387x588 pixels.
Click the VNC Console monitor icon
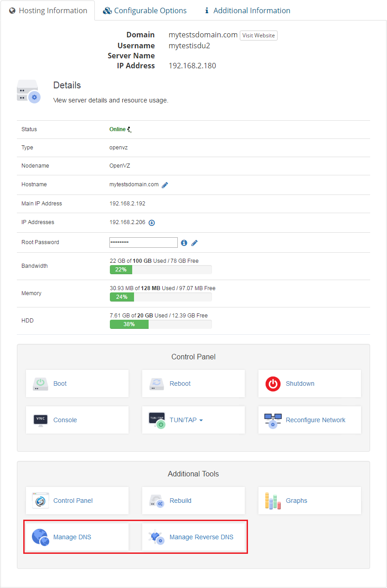[41, 420]
